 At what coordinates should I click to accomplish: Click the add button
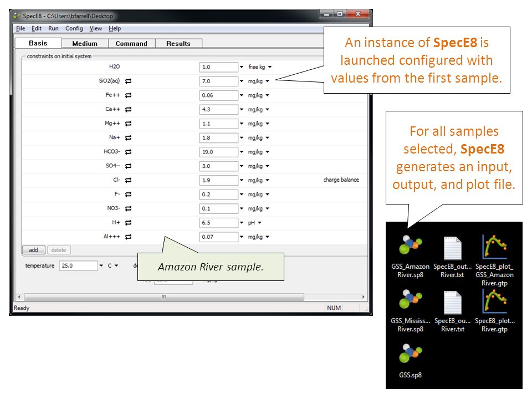click(34, 250)
